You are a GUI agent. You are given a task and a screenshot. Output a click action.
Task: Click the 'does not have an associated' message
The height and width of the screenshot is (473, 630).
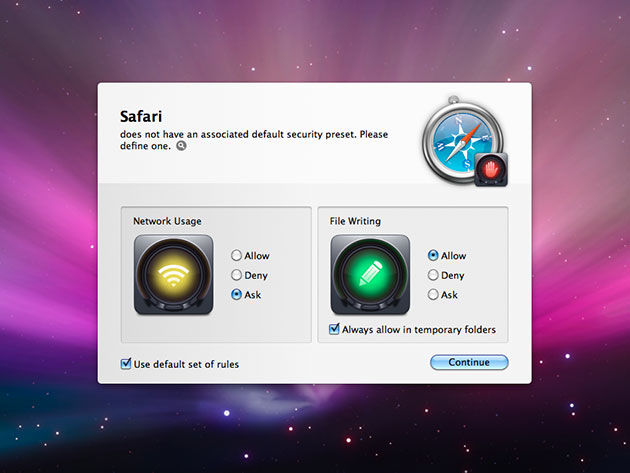(x=254, y=140)
